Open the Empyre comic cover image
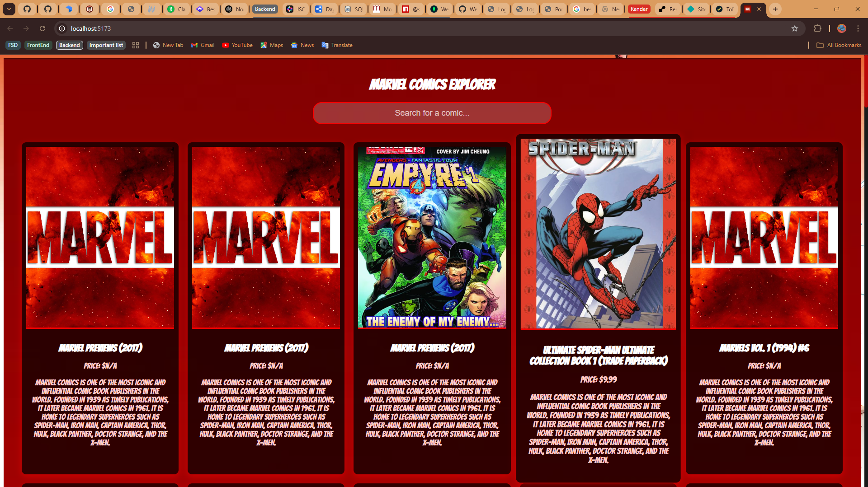This screenshot has width=868, height=487. (x=432, y=238)
